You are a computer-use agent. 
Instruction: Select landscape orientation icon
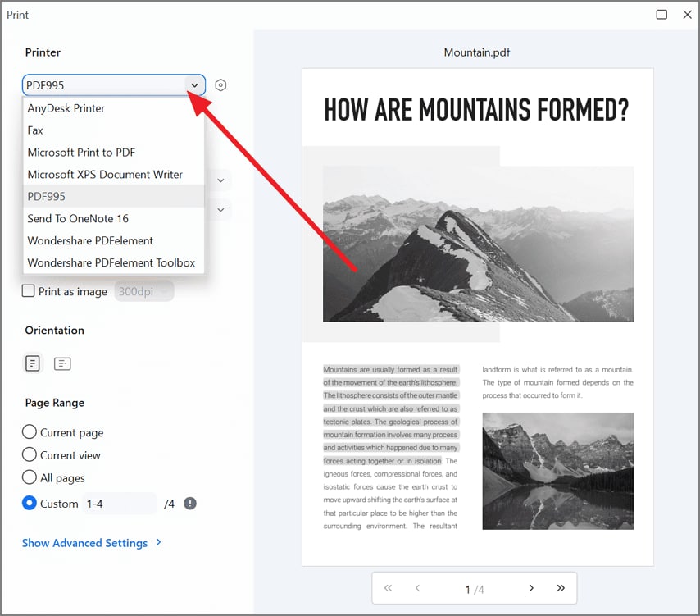pos(62,363)
